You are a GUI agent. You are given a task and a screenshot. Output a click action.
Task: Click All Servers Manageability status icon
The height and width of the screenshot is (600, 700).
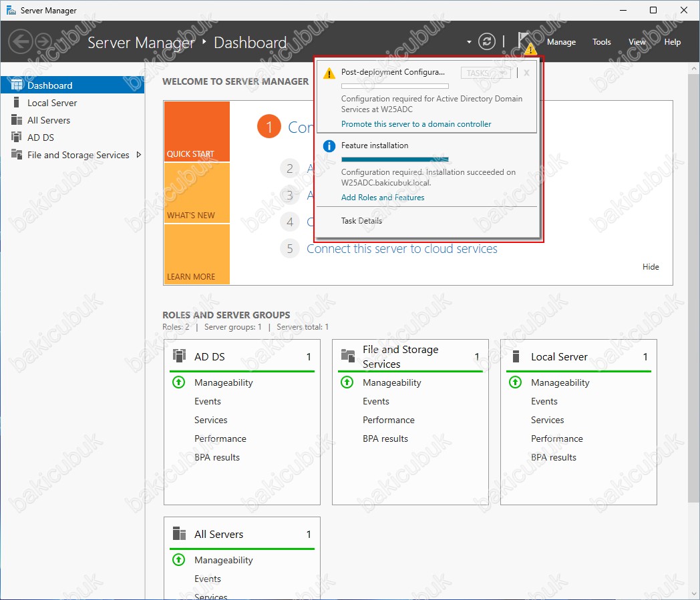coord(178,560)
